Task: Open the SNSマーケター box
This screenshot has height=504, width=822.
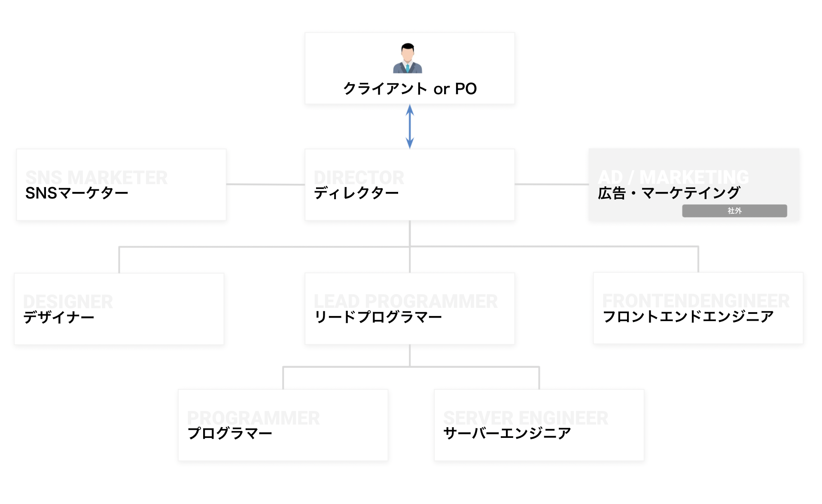Action: click(122, 185)
